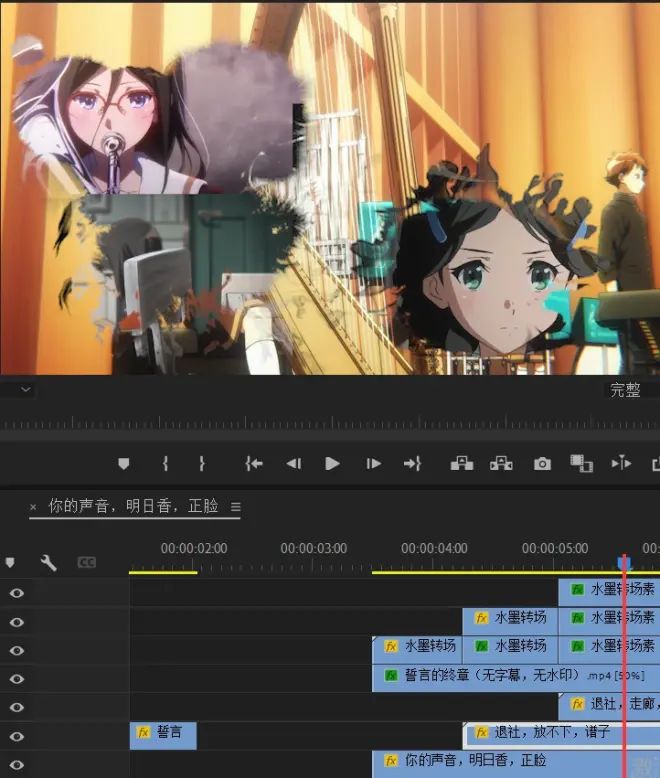Click the Lift button
This screenshot has height=778, width=660.
pos(462,463)
